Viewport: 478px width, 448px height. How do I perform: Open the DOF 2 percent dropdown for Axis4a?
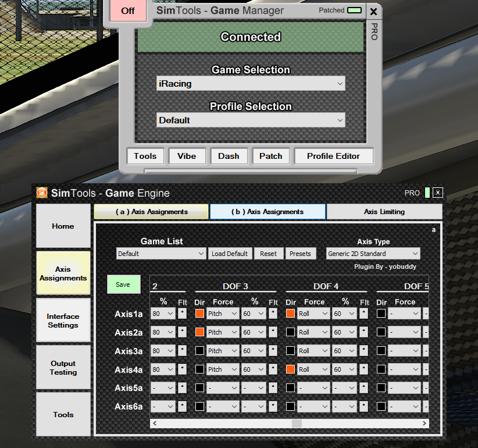point(163,369)
